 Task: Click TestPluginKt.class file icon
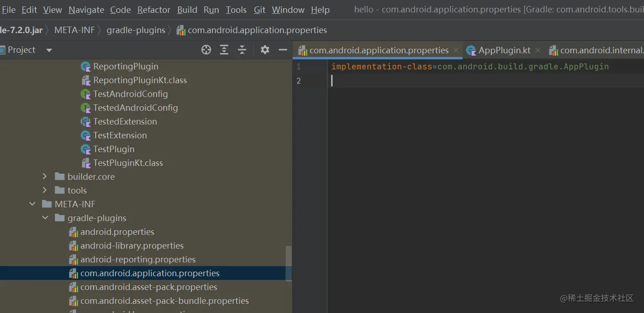tap(85, 163)
